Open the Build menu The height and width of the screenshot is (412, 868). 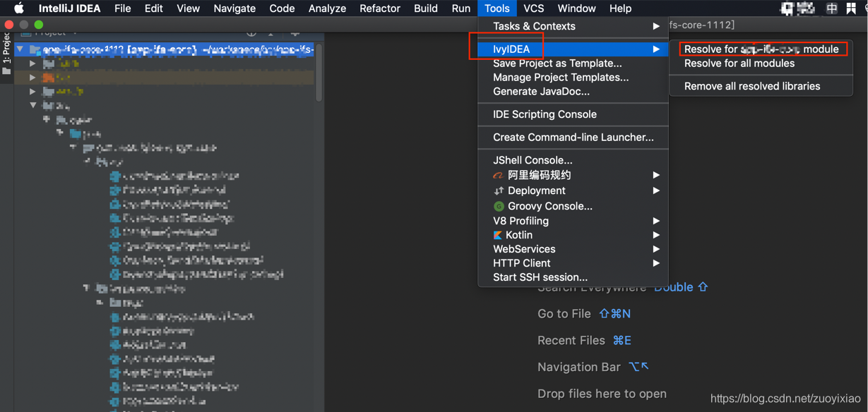pyautogui.click(x=426, y=8)
